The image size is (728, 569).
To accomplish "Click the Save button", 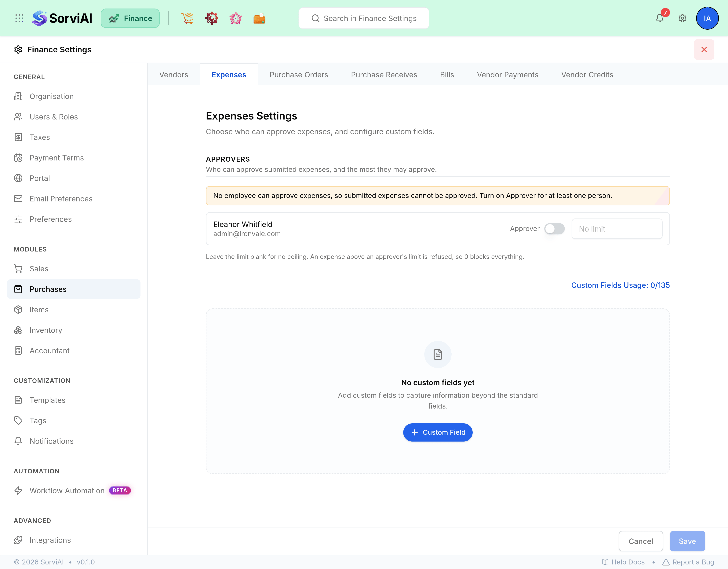I will [x=687, y=541].
